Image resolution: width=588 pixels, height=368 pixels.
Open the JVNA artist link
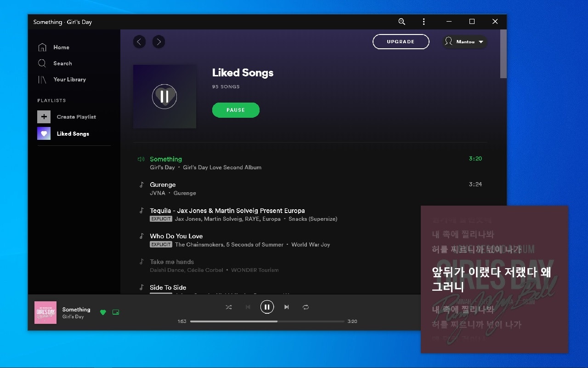(x=158, y=193)
